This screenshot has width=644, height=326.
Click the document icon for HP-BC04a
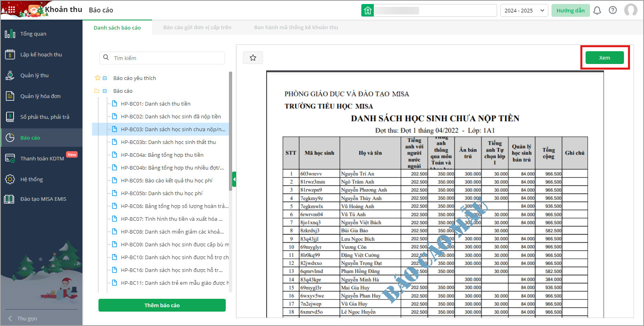click(x=114, y=155)
